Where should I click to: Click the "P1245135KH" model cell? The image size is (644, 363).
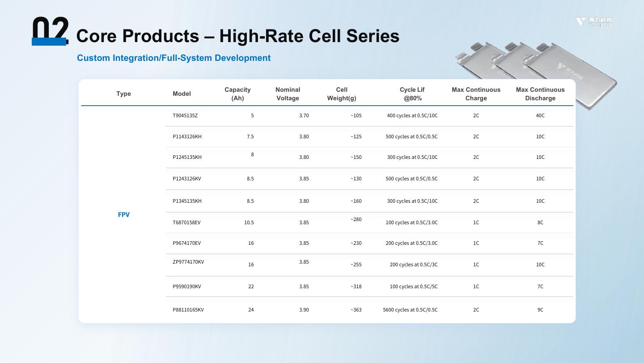(x=187, y=157)
